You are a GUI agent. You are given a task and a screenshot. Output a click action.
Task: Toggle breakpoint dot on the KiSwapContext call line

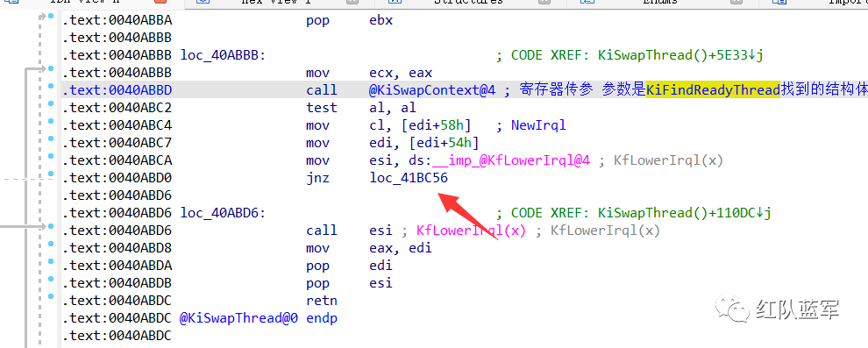point(51,86)
